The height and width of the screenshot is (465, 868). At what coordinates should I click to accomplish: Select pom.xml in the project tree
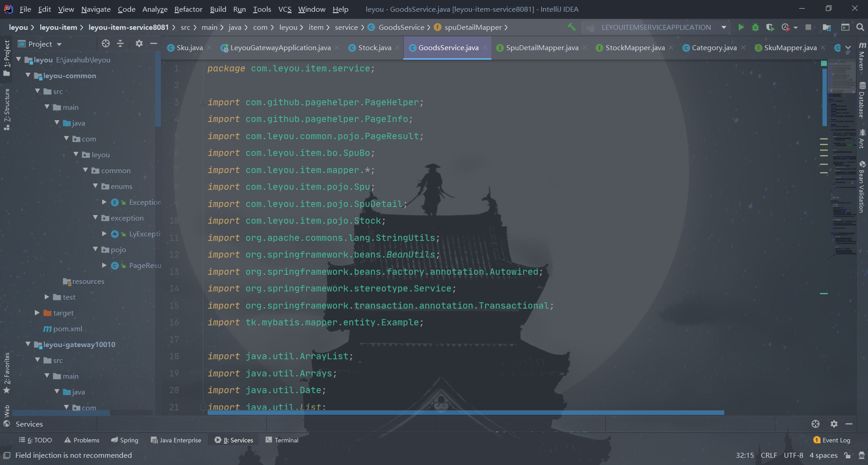[63, 329]
